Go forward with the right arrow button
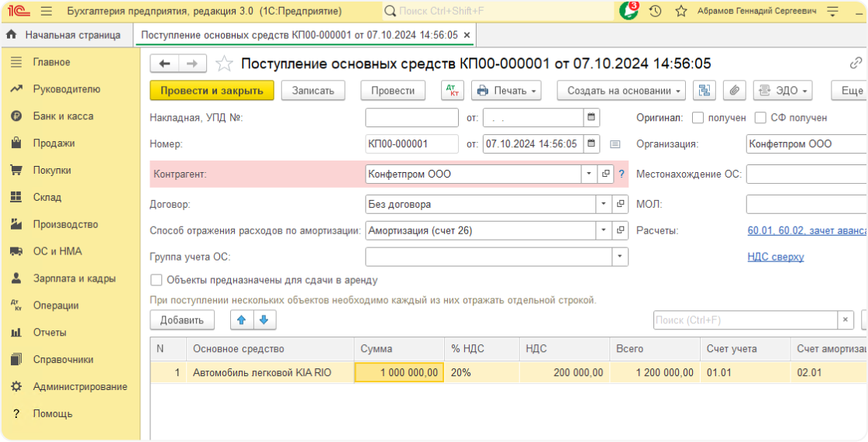This screenshot has height=442, width=868. point(192,64)
